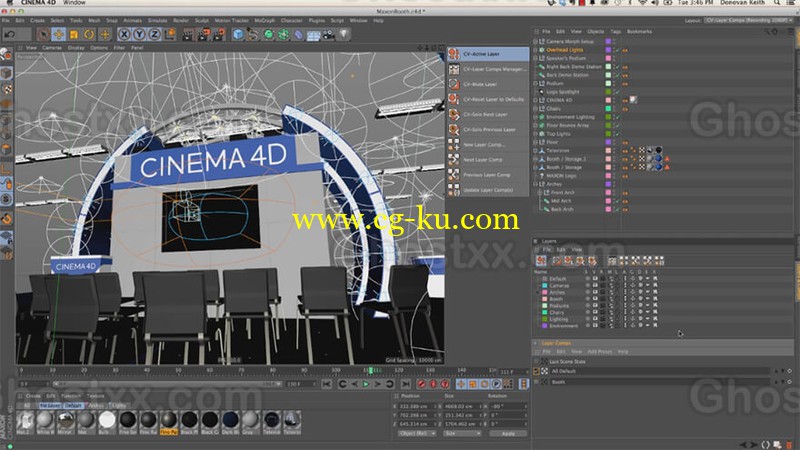Click the Undo arrow in the toolbar
Image resolution: width=800 pixels, height=450 pixels.
pyautogui.click(x=10, y=34)
